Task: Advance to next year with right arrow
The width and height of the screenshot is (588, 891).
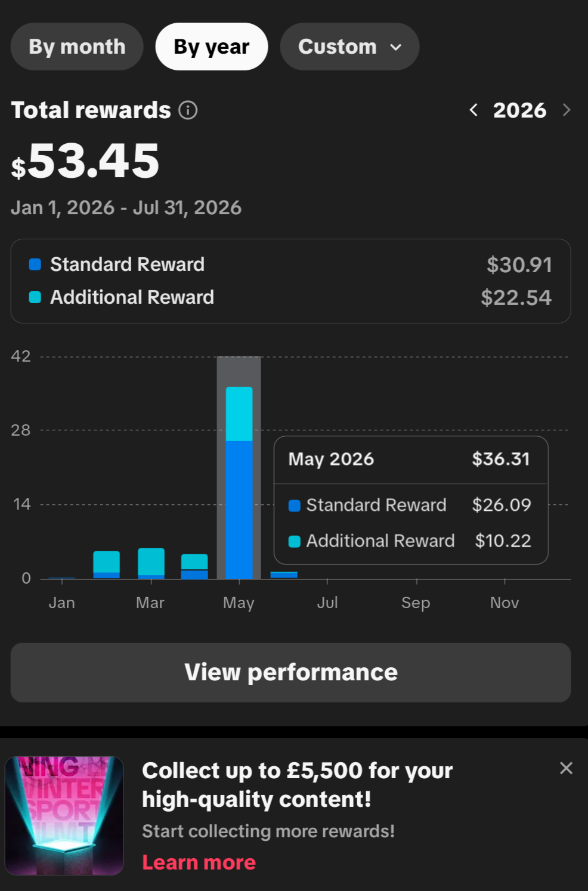Action: pyautogui.click(x=567, y=110)
